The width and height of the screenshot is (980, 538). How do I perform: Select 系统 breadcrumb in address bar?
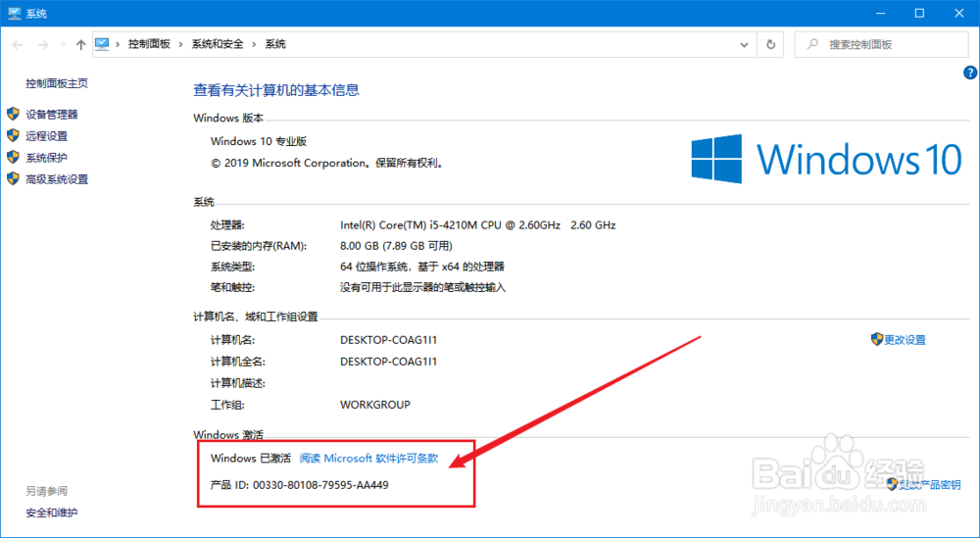click(x=275, y=44)
